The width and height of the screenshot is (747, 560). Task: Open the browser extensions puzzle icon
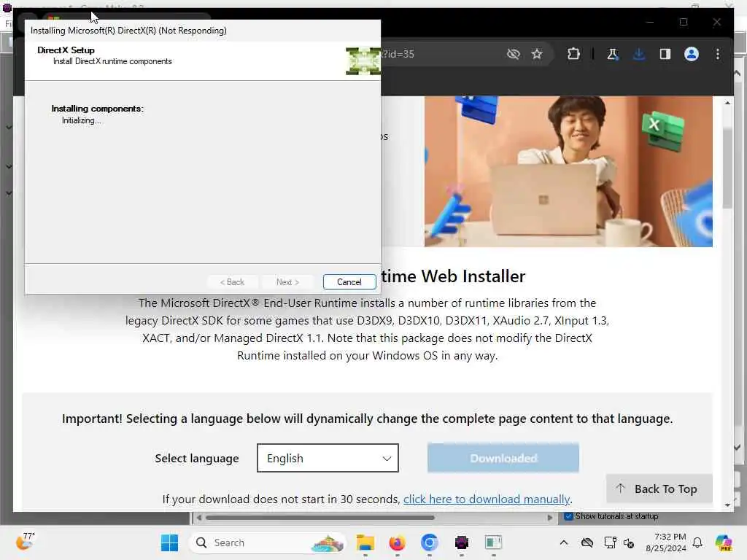point(573,54)
